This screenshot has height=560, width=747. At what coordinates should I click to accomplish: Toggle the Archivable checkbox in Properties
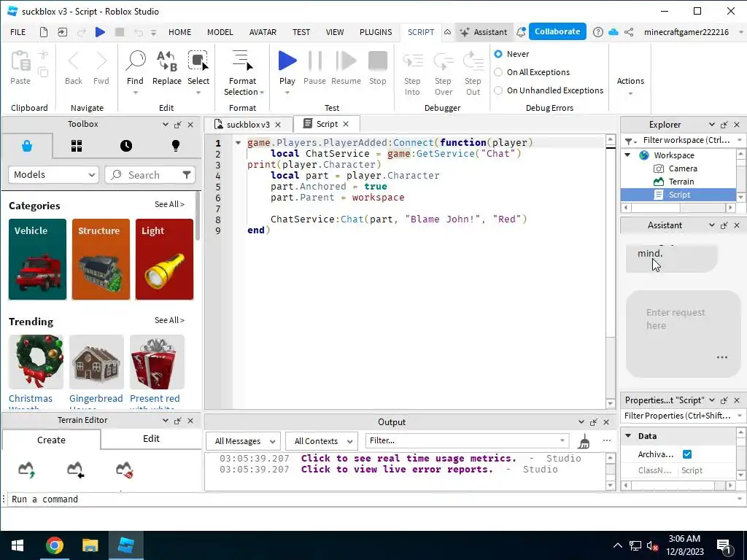coord(687,454)
